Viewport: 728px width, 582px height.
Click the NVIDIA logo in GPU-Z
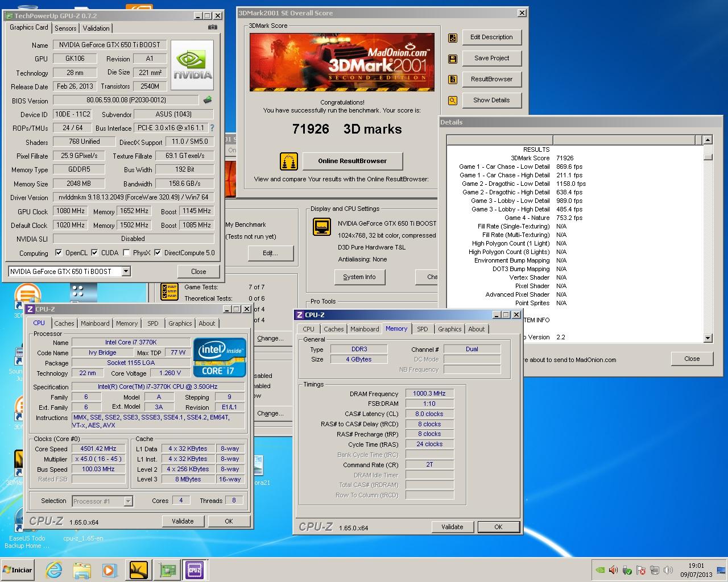pyautogui.click(x=192, y=64)
